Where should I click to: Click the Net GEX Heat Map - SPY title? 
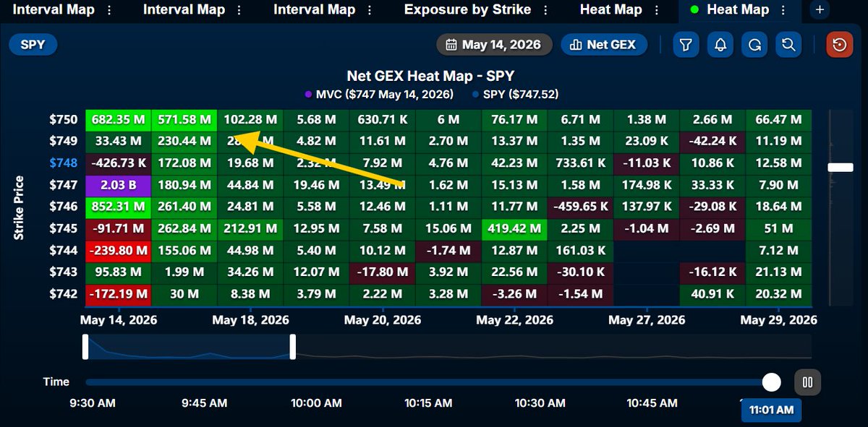430,76
